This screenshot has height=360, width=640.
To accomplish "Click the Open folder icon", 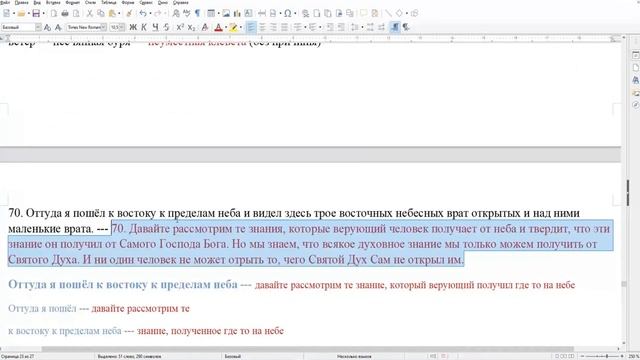I will [21, 13].
